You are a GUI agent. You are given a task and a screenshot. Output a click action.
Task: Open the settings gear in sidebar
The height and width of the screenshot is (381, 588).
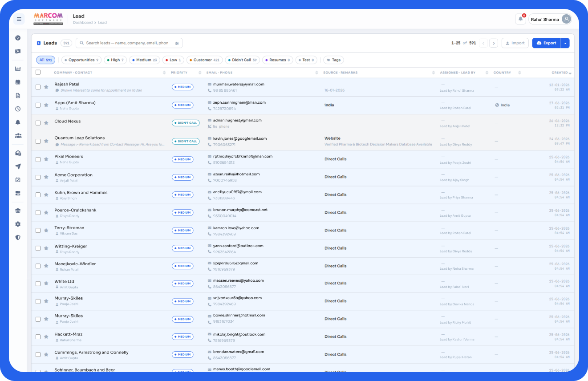[18, 224]
